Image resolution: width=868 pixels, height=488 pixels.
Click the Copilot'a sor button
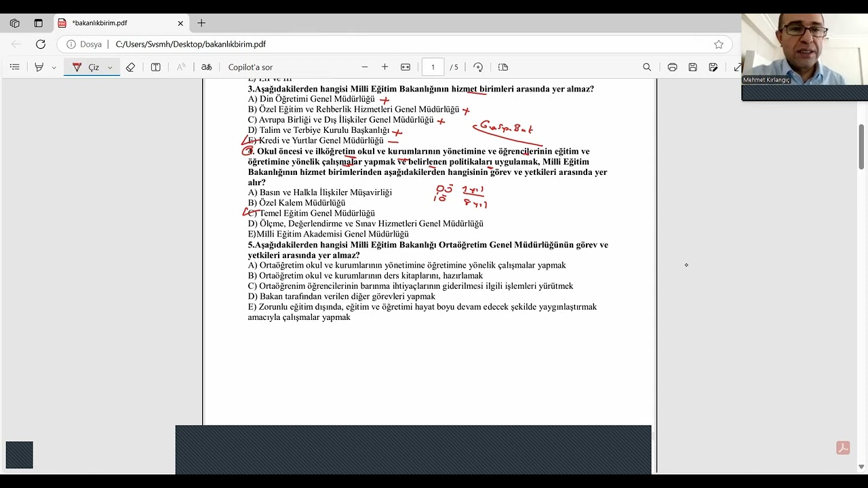coord(250,67)
